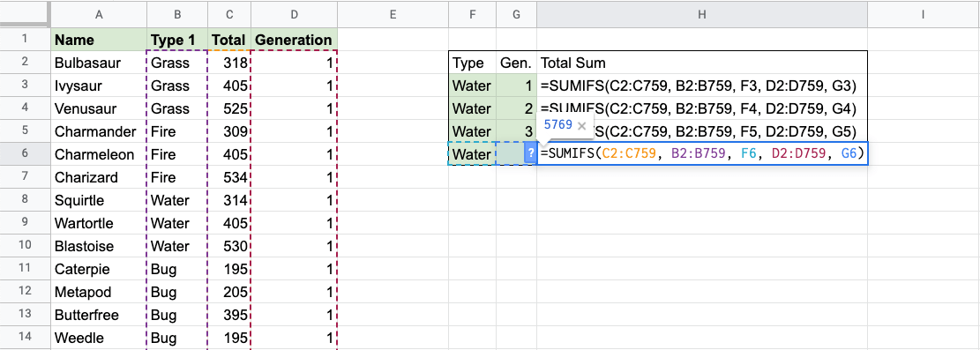Viewport: 980px width, 350px height.
Task: Select Blastoise total value 530
Action: click(x=228, y=246)
